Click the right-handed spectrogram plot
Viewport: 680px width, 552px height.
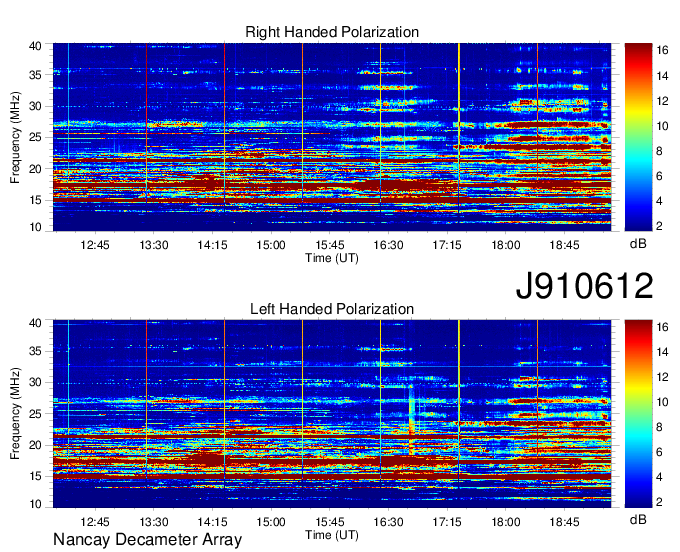tap(332, 137)
